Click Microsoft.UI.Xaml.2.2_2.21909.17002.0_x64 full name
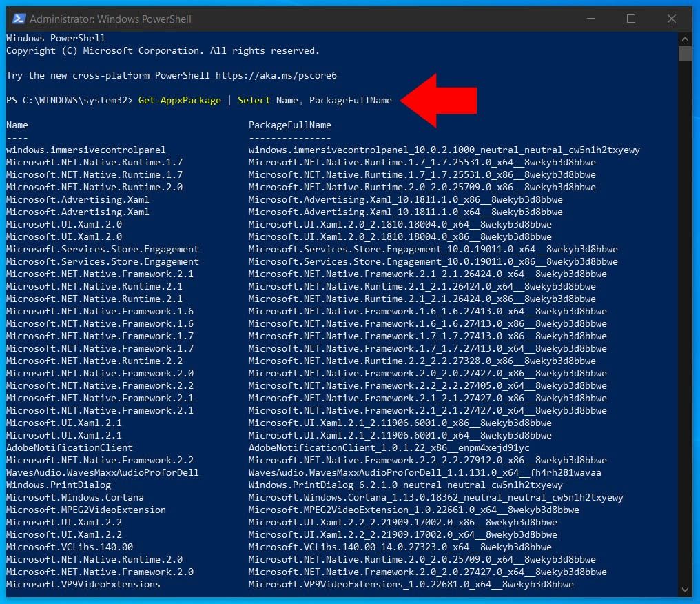 point(403,535)
